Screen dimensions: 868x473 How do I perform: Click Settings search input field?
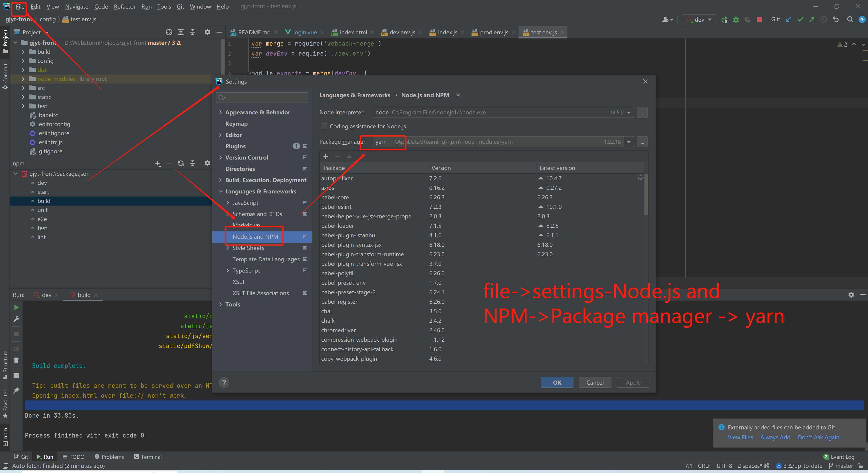point(262,98)
